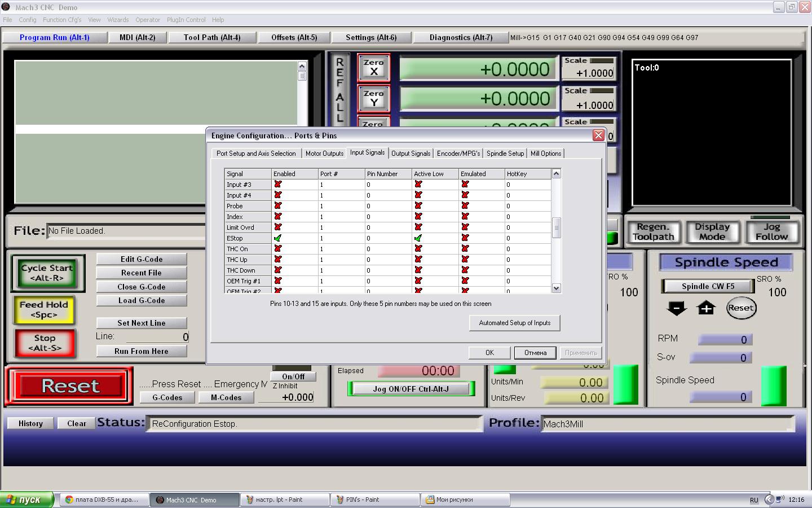Click the X Scale value field
The height and width of the screenshot is (508, 812).
coord(588,73)
